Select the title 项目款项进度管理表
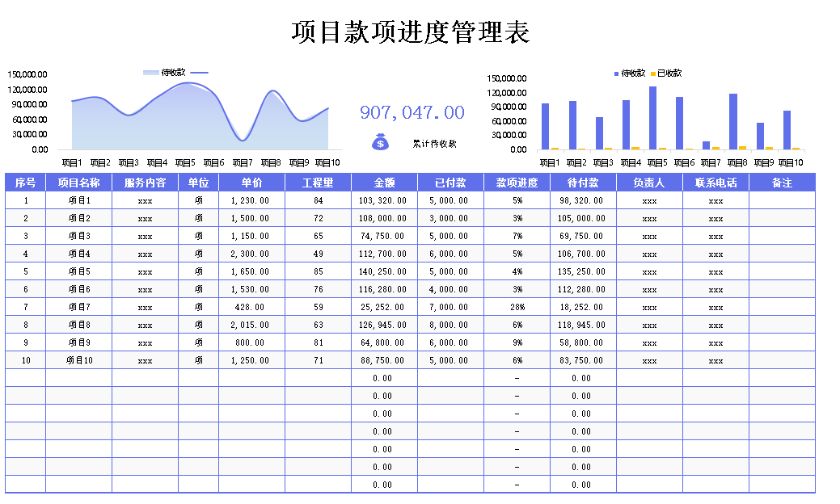The height and width of the screenshot is (504, 840). point(410,32)
